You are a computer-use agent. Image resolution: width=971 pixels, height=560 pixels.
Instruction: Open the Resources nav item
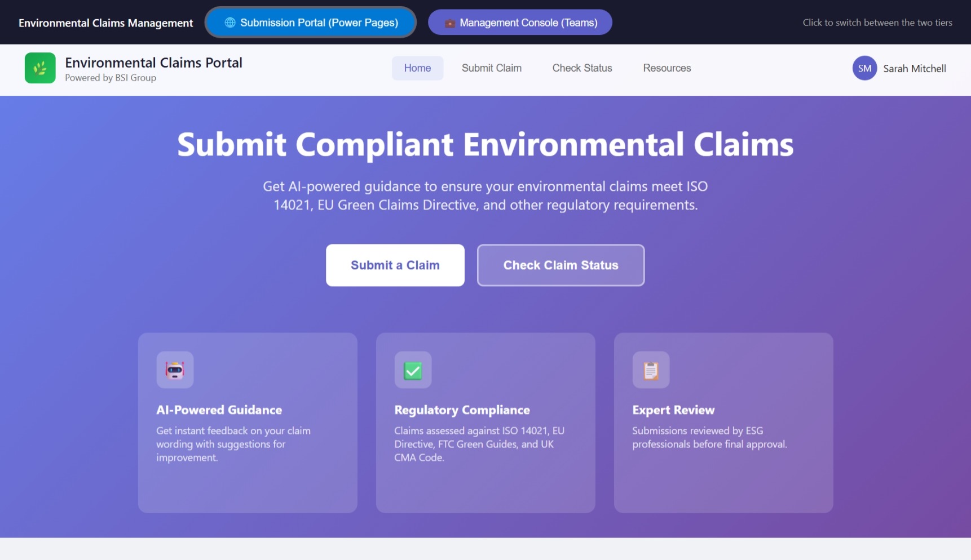point(667,68)
